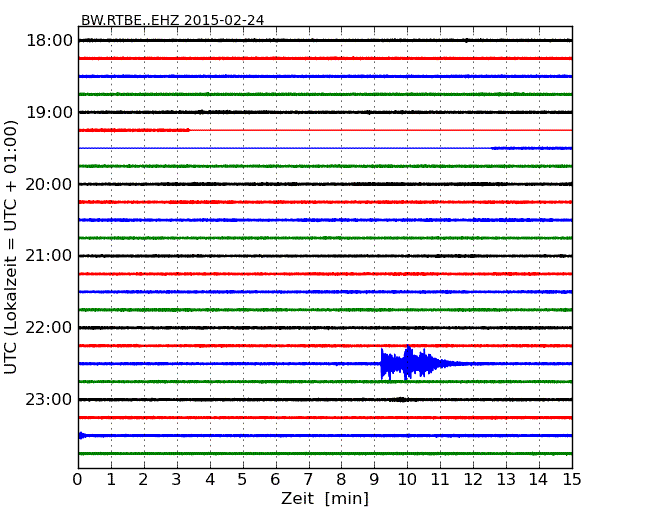Image resolution: width=650 pixels, height=520 pixels.
Task: Click the 5 minute x-axis tick label
Action: click(243, 479)
